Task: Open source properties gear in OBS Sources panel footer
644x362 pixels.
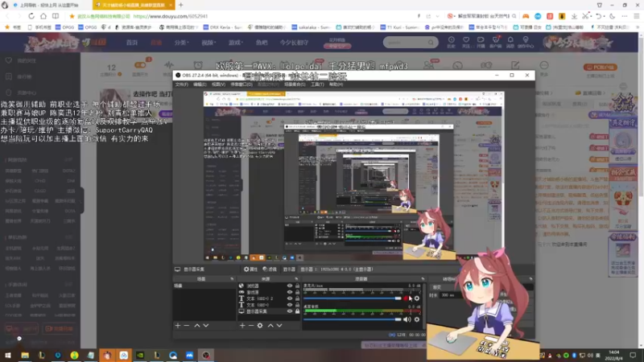Action: pyautogui.click(x=260, y=326)
